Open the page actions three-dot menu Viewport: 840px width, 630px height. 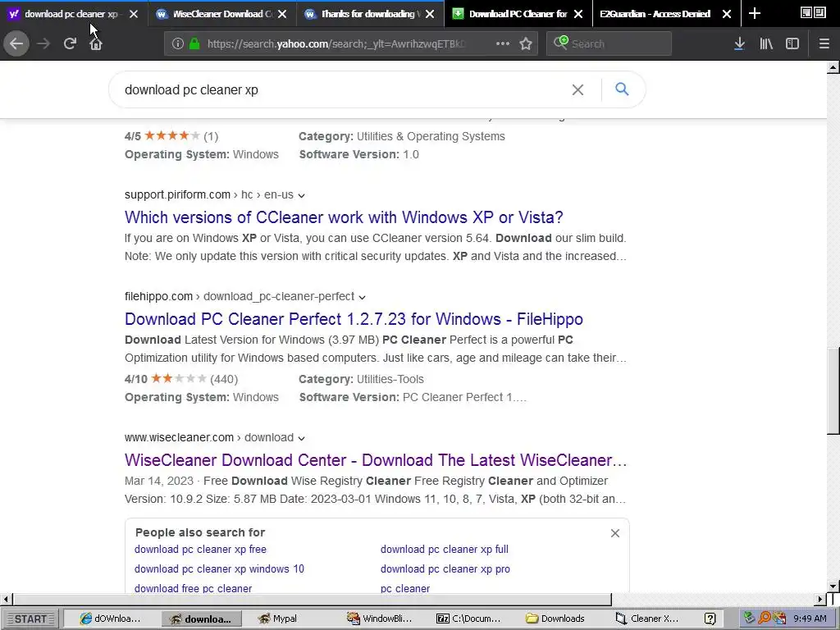(x=503, y=43)
